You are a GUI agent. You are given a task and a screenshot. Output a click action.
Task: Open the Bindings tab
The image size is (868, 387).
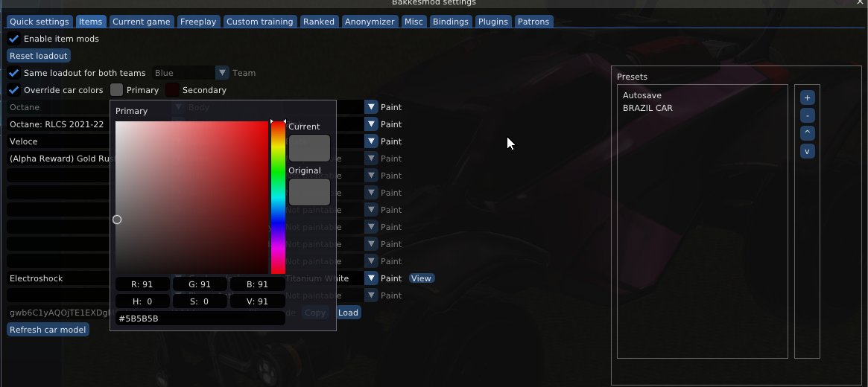(x=451, y=22)
